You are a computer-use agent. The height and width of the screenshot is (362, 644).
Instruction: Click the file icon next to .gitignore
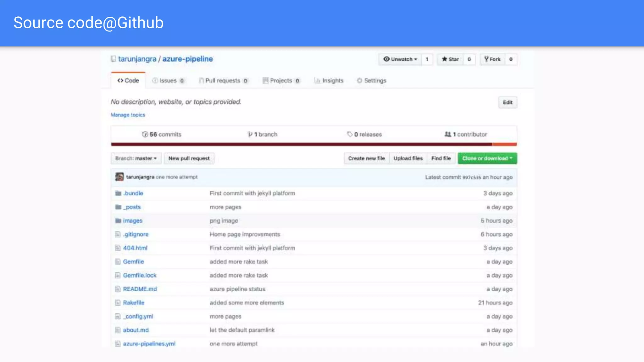point(118,234)
